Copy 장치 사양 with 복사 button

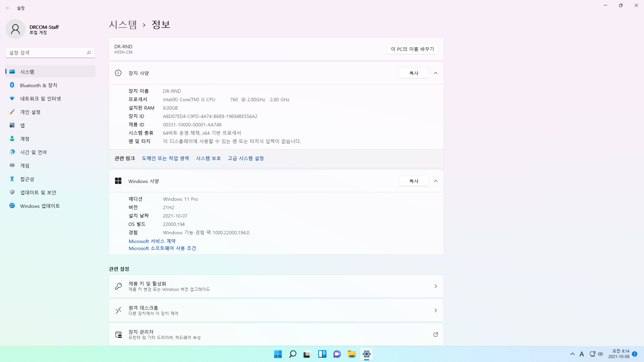(414, 73)
